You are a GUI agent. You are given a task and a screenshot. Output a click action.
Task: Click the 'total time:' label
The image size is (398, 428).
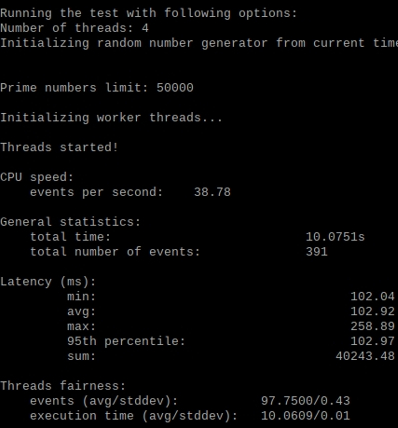pos(70,237)
